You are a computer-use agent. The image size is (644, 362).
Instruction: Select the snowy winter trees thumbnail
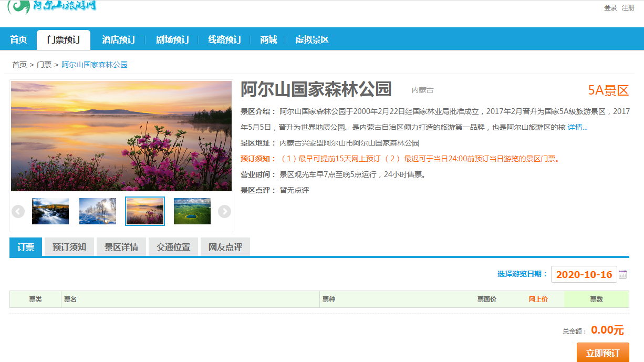98,211
